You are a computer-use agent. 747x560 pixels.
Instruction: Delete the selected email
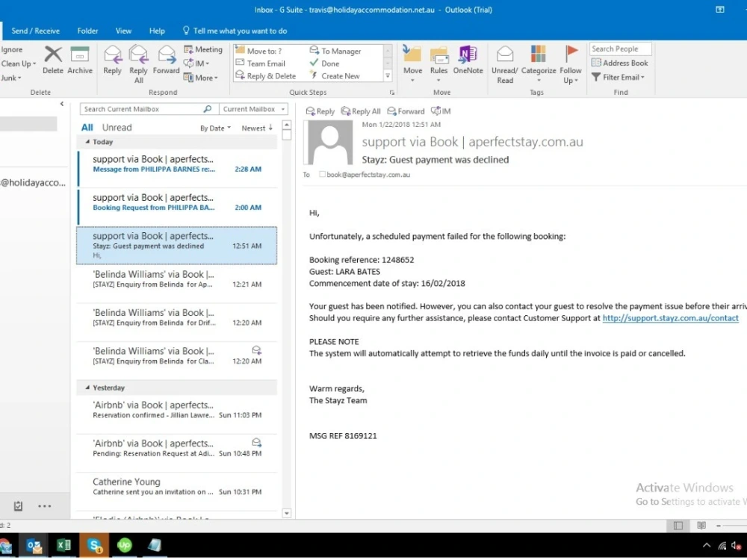click(x=53, y=60)
